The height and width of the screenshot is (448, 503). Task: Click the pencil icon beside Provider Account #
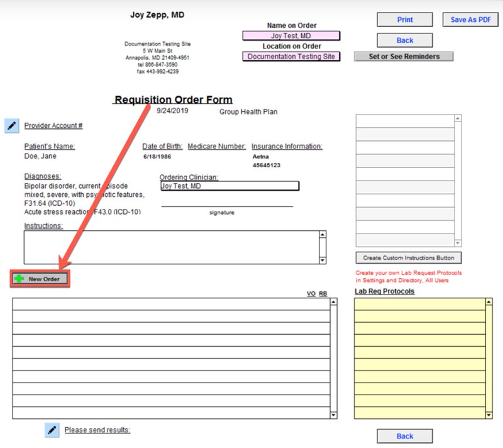pos(11,126)
